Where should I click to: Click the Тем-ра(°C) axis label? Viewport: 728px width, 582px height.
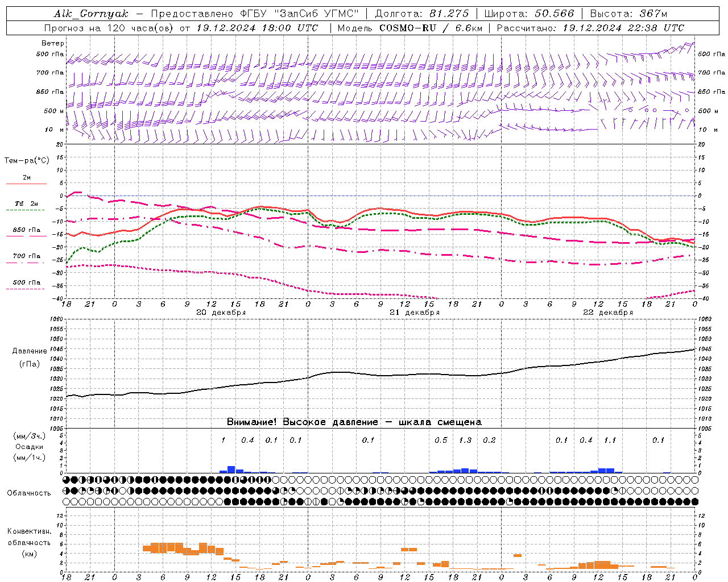(x=27, y=161)
